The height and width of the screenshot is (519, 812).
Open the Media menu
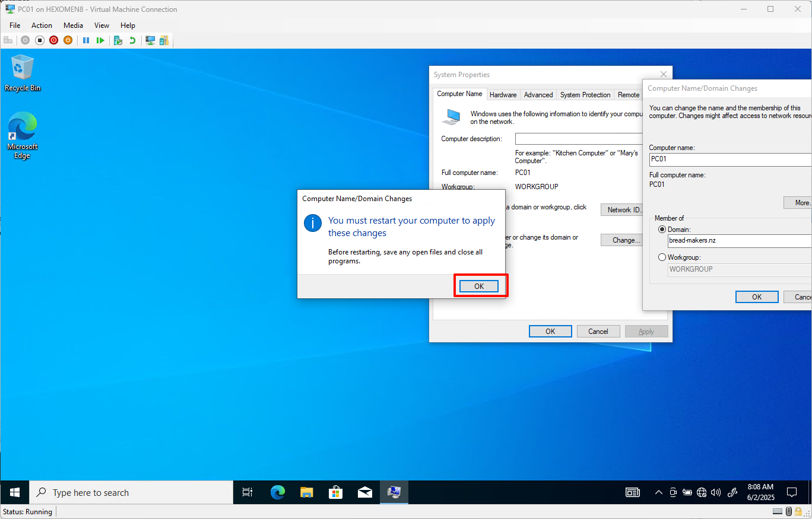tap(74, 26)
